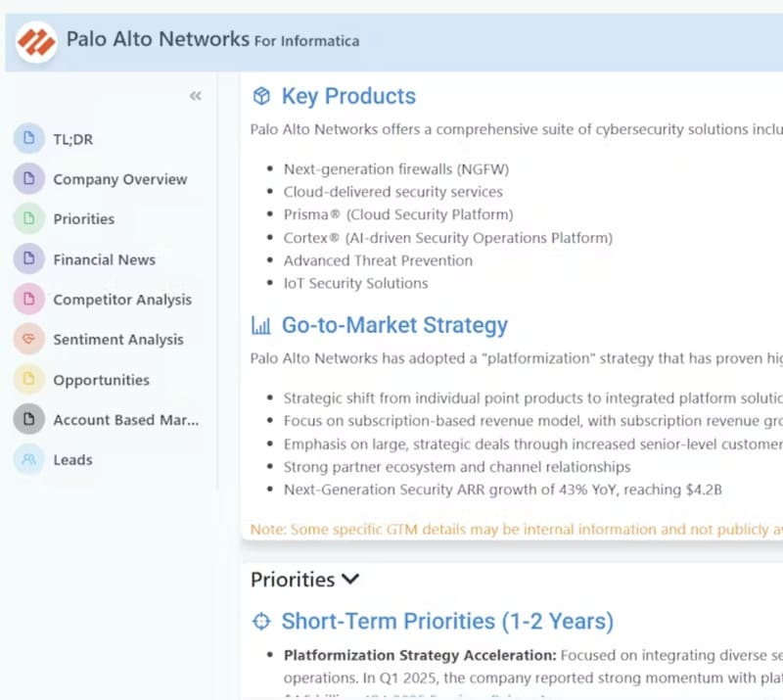Image resolution: width=783 pixels, height=700 pixels.
Task: Click the Palo Alto Networks logo
Action: (x=35, y=41)
